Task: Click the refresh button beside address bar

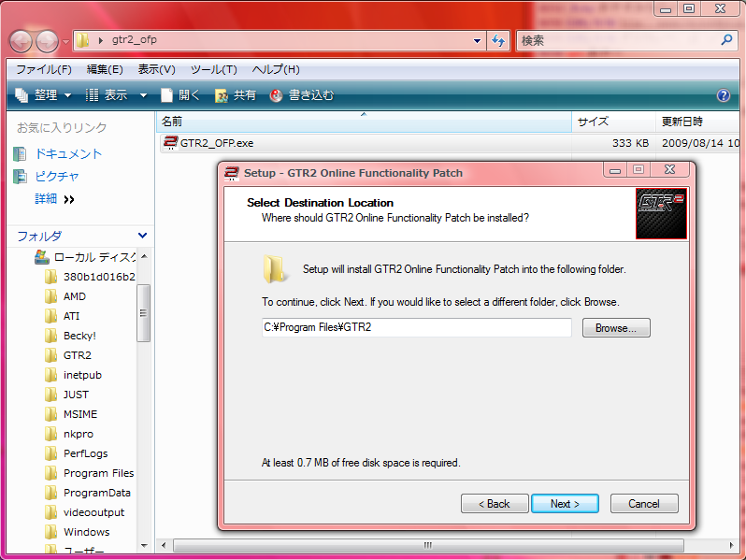Action: 498,41
